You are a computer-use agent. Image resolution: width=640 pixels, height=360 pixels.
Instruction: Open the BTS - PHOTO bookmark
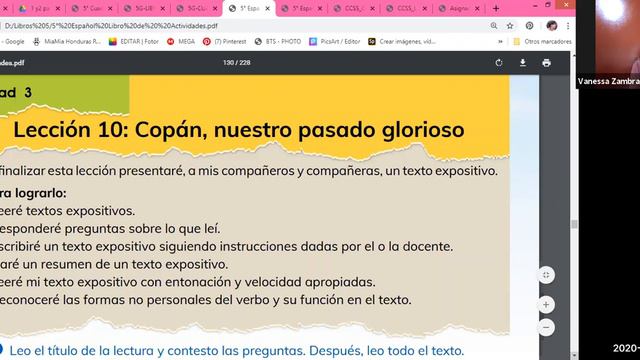[278, 42]
